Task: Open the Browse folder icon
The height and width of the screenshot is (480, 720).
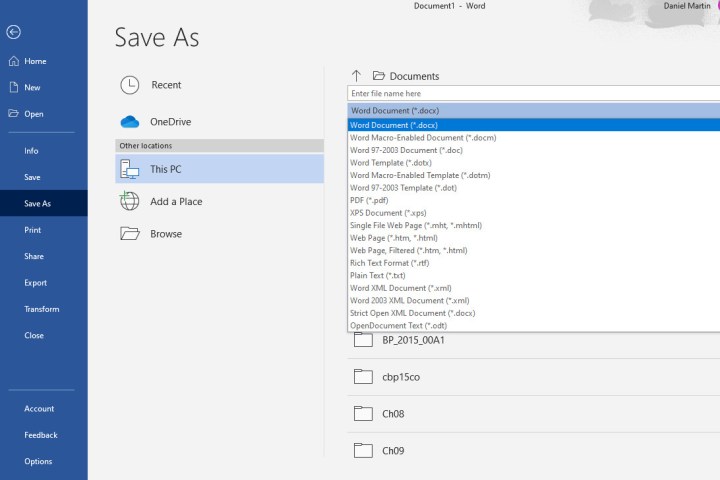Action: click(x=130, y=234)
